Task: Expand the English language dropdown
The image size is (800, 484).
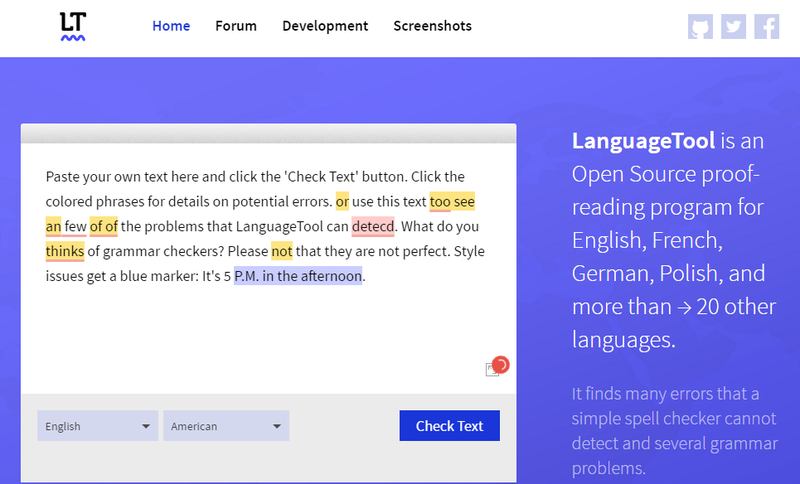Action: point(97,426)
